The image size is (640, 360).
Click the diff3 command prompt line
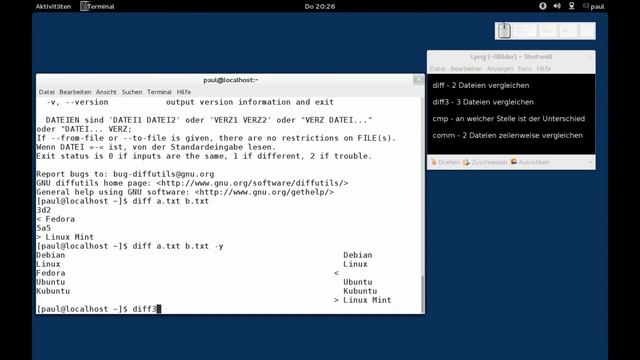(x=99, y=309)
